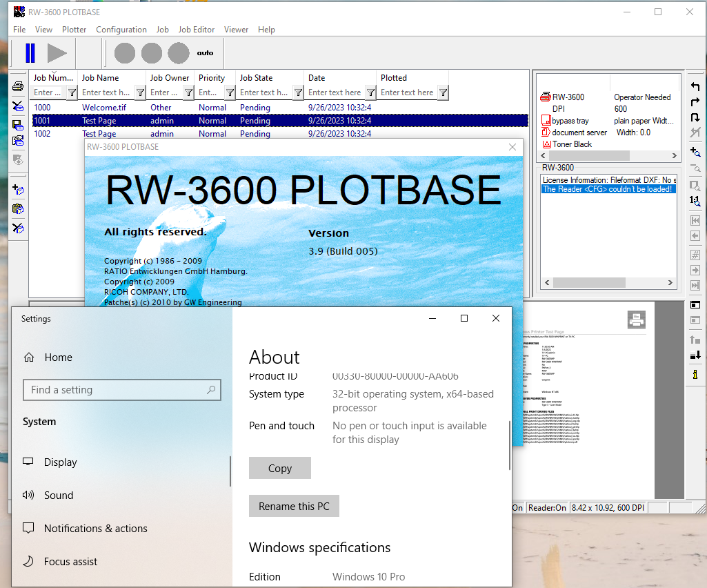707x588 pixels.
Task: Open the Plotter menu
Action: tap(74, 30)
